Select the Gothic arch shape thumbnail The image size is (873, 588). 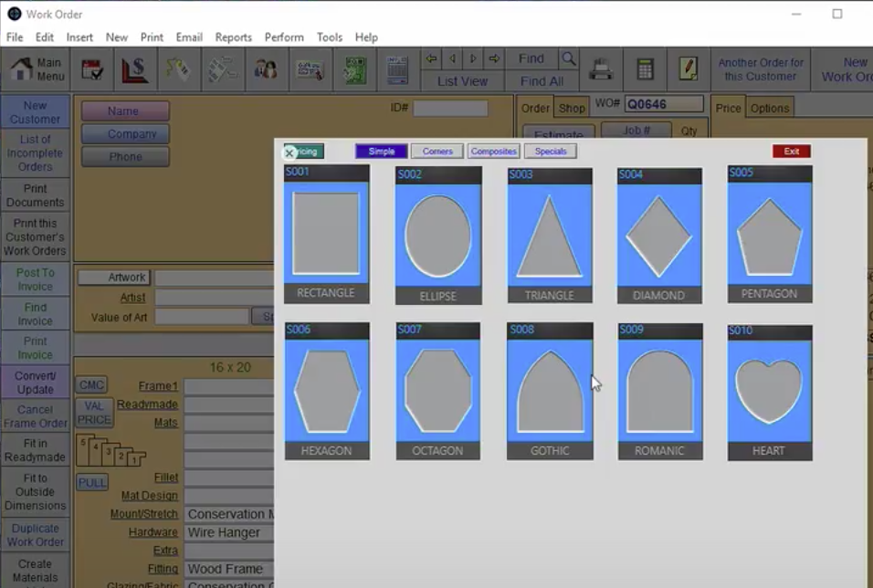point(550,392)
